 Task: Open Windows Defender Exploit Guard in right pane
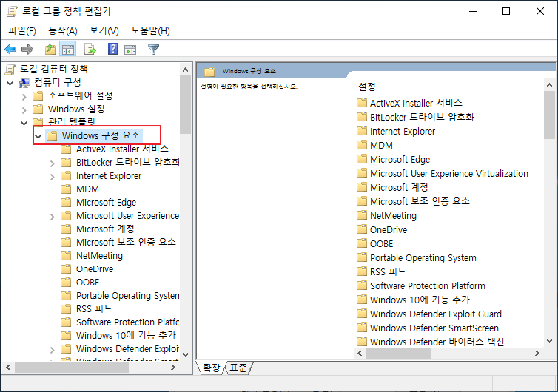coord(436,314)
